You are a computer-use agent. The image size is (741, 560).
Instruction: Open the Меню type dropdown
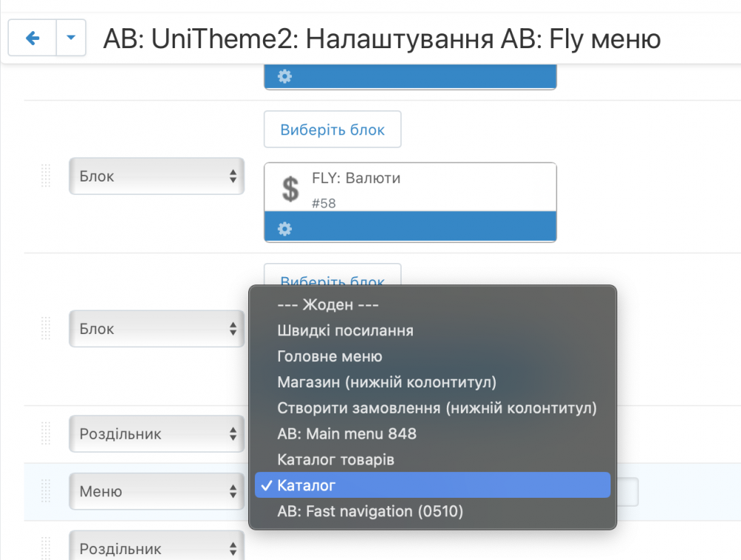point(156,491)
